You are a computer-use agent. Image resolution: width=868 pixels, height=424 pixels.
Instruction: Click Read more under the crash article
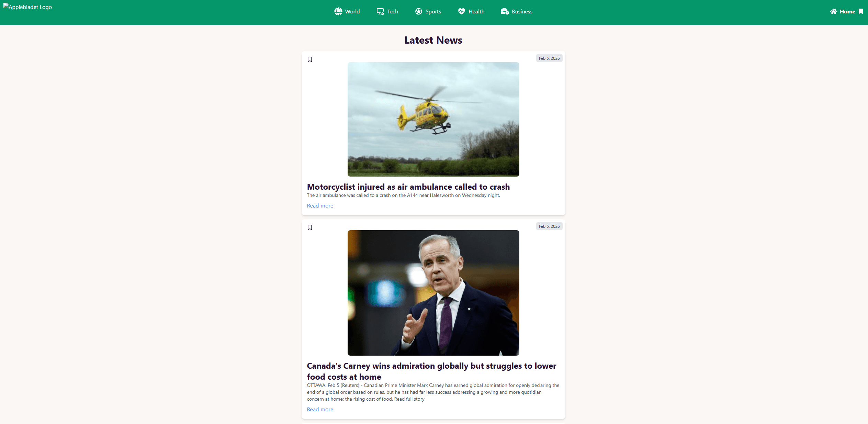[x=320, y=205]
